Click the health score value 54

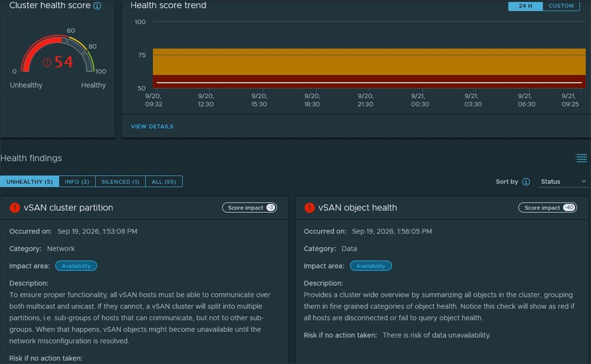tap(64, 63)
